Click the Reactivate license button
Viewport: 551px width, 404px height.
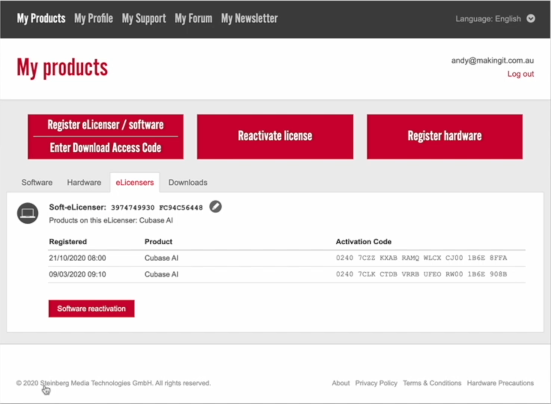[x=275, y=136]
